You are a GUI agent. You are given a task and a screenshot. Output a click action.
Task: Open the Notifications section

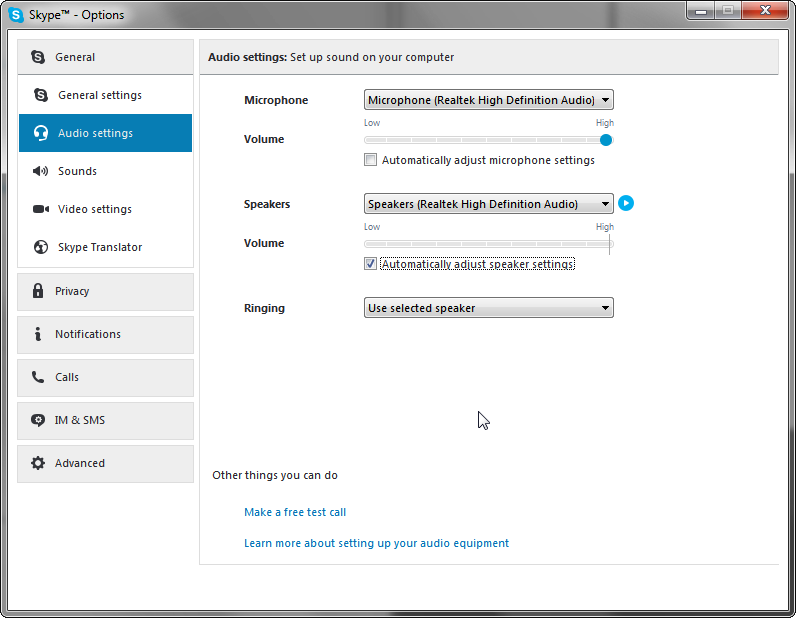pyautogui.click(x=106, y=335)
